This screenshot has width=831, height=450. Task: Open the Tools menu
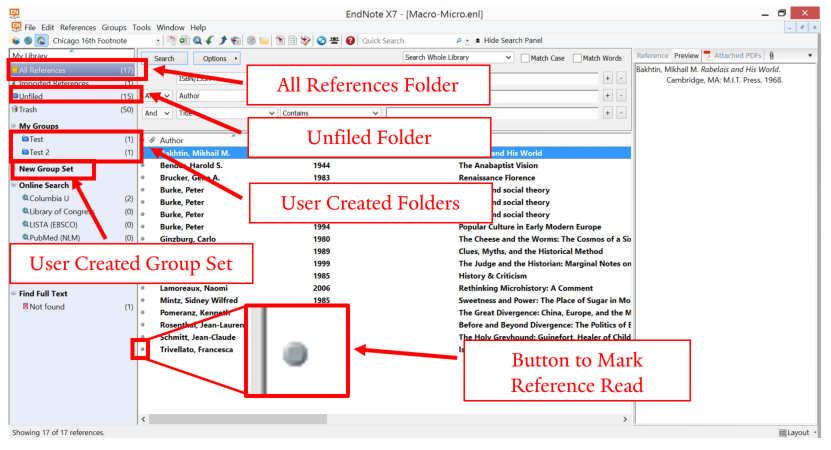(142, 28)
